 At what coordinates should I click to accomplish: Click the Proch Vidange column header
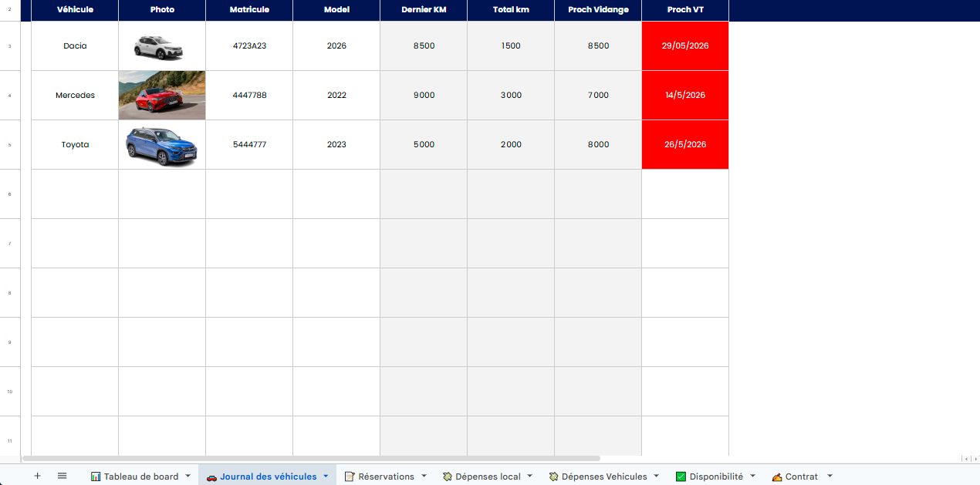point(598,10)
